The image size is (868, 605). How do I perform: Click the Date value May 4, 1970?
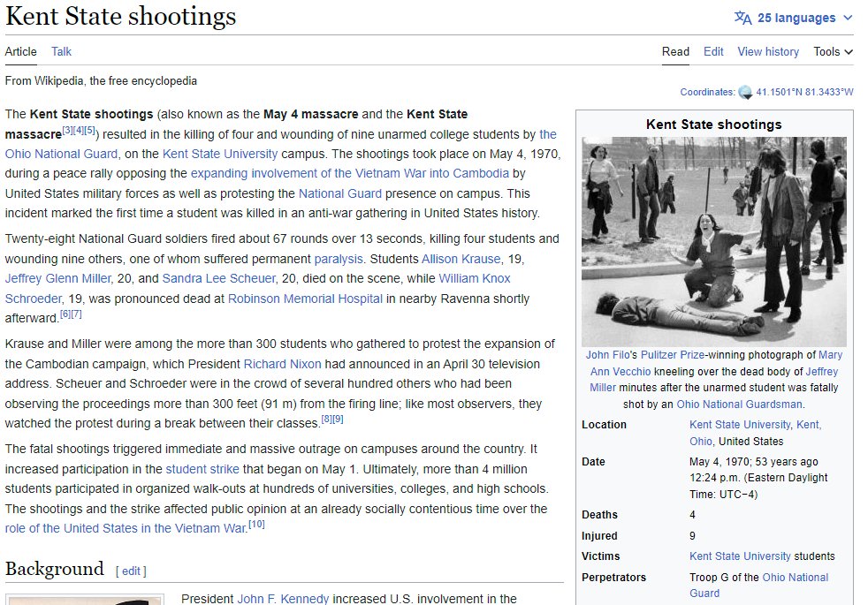(720, 462)
